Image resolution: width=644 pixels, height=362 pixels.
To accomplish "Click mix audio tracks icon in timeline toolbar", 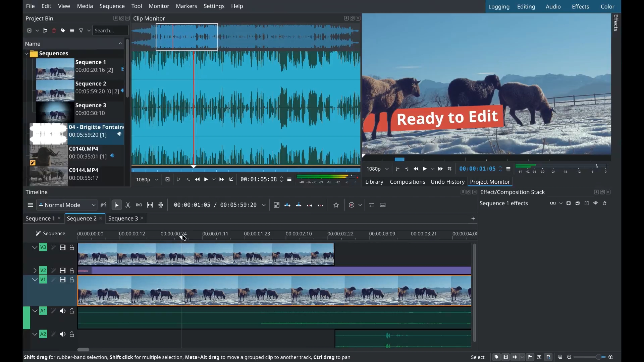I will (371, 205).
